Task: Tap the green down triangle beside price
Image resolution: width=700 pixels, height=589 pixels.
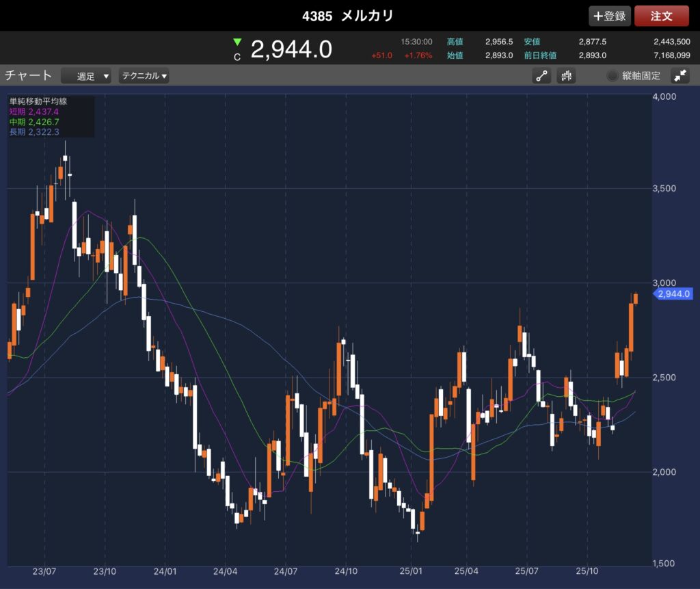Action: click(x=237, y=42)
